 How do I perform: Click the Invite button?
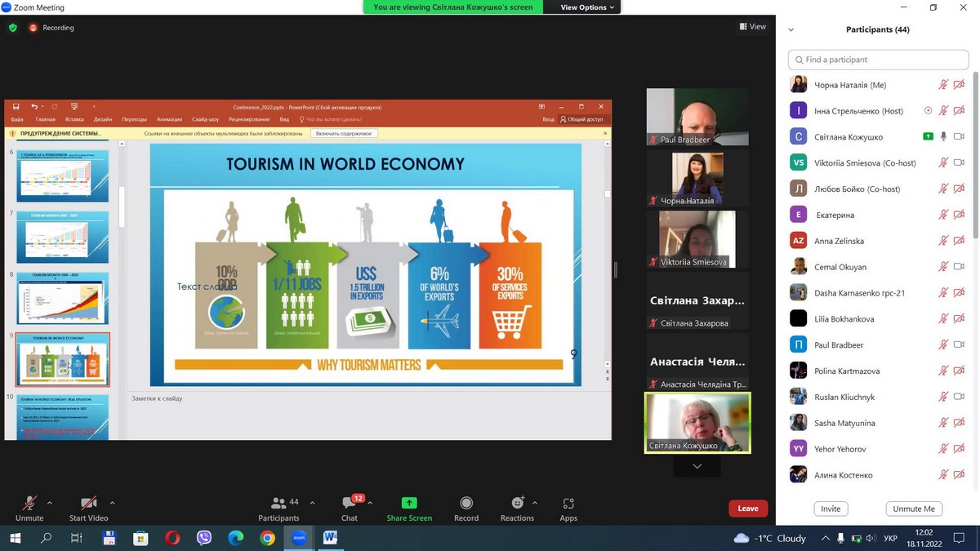pos(831,509)
